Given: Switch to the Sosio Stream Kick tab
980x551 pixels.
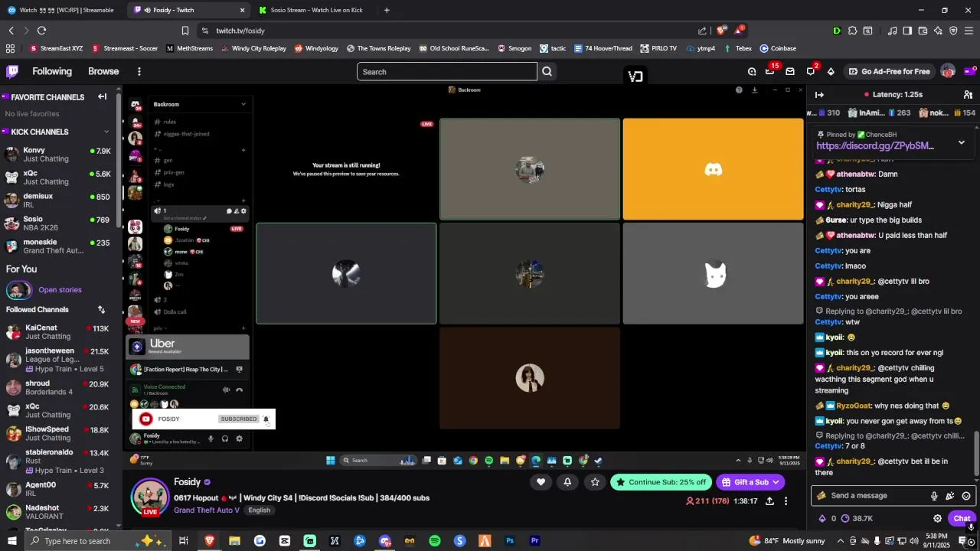Looking at the screenshot, I should click(x=314, y=10).
